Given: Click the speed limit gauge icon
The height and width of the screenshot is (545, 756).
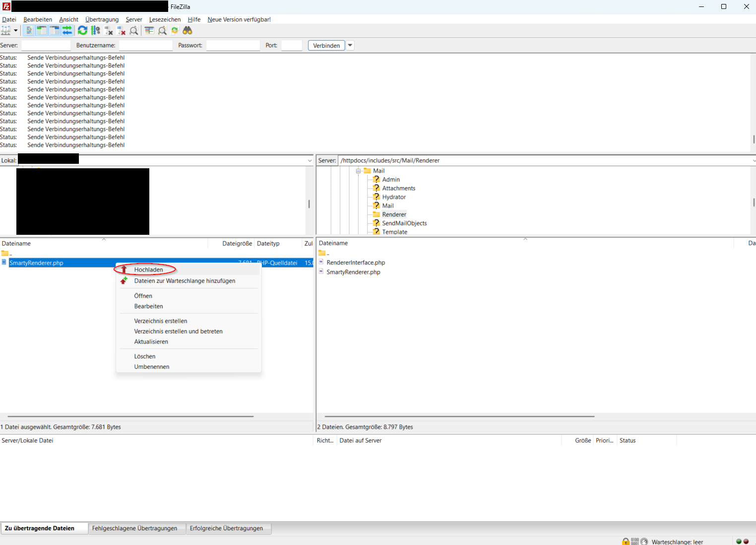Looking at the screenshot, I should point(644,542).
